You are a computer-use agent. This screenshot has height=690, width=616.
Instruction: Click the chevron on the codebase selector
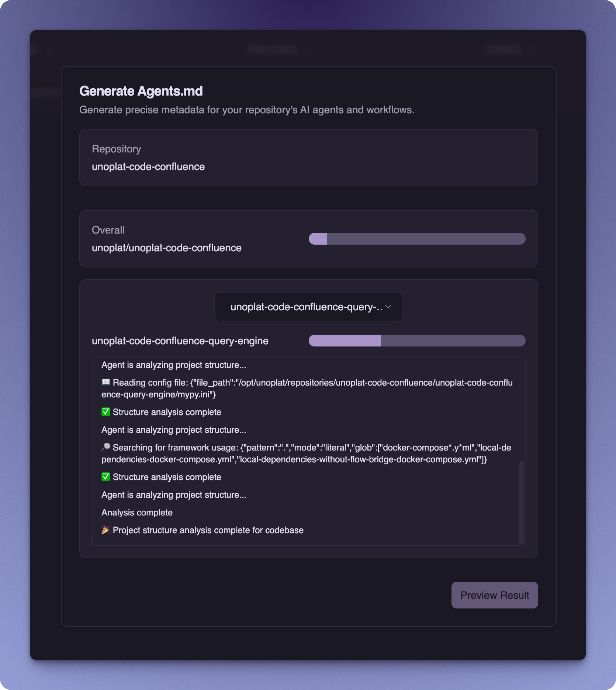point(388,307)
